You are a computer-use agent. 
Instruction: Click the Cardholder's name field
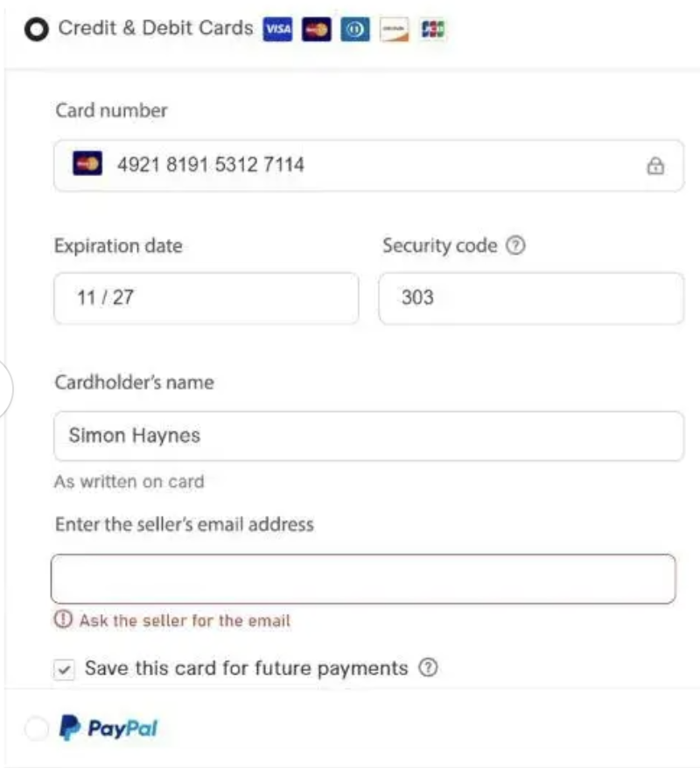pyautogui.click(x=368, y=436)
